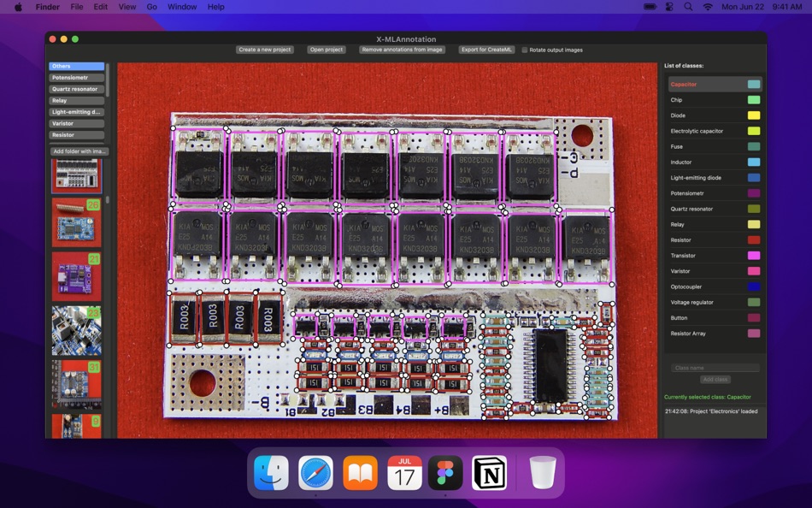The image size is (812, 508).
Task: Select the blue PCB thumbnail in the sidebar
Action: coord(76,223)
